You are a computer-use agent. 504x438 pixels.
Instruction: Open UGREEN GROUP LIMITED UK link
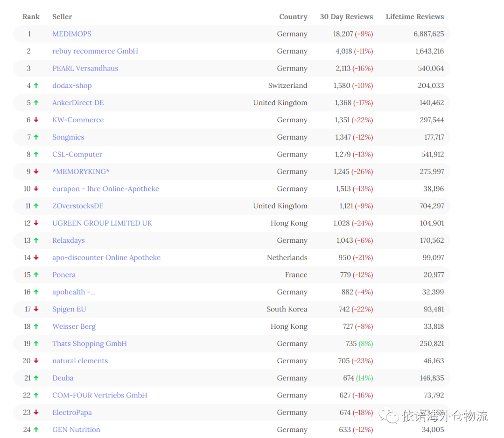click(102, 223)
